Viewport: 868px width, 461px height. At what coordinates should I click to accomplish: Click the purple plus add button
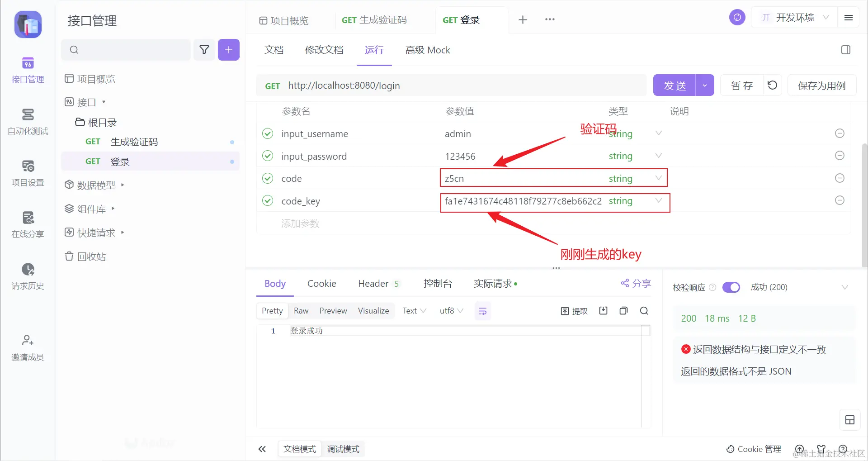tap(229, 50)
